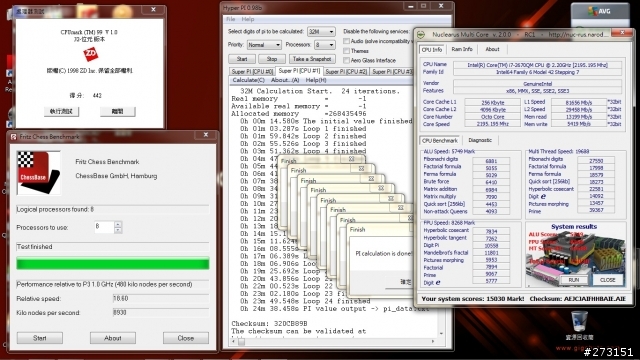Click left button in CPUmark window
This screenshot has width=640, height=360.
pos(61,111)
